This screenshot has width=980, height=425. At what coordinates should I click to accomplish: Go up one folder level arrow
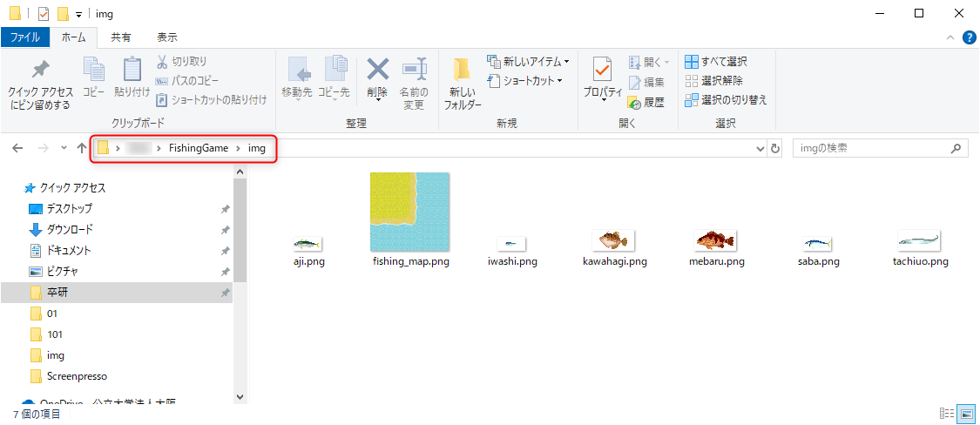pos(82,148)
